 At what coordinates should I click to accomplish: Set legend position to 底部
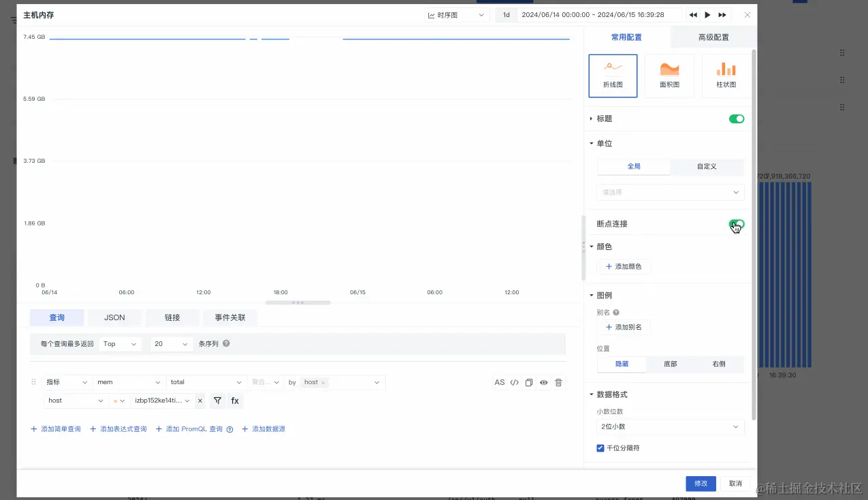pyautogui.click(x=671, y=364)
